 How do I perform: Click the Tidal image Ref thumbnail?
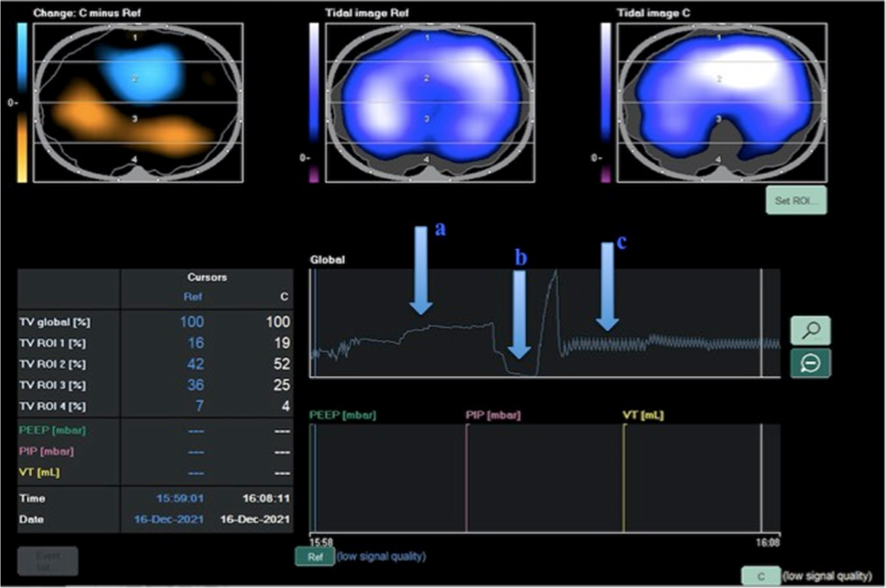coord(430,103)
